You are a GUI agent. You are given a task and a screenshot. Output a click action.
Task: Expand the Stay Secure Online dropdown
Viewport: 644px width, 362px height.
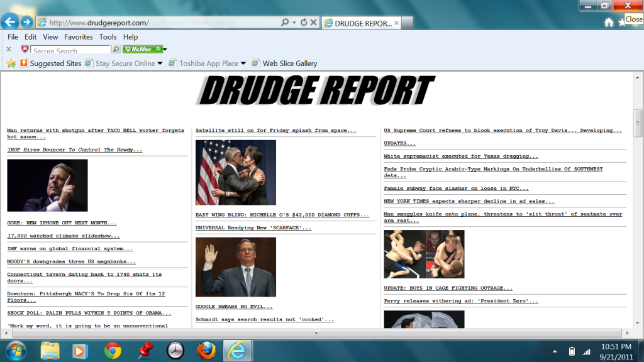pos(160,63)
